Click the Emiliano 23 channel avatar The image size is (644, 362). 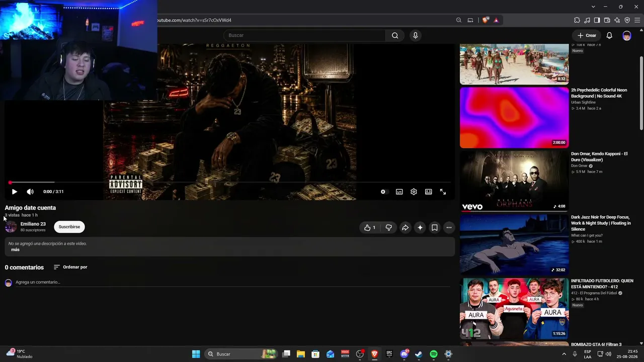tap(11, 227)
